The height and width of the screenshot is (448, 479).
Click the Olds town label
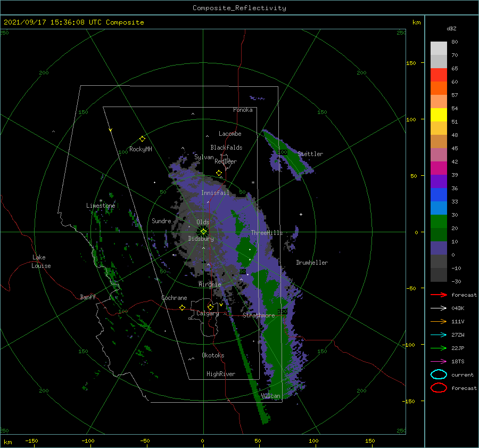pyautogui.click(x=203, y=222)
